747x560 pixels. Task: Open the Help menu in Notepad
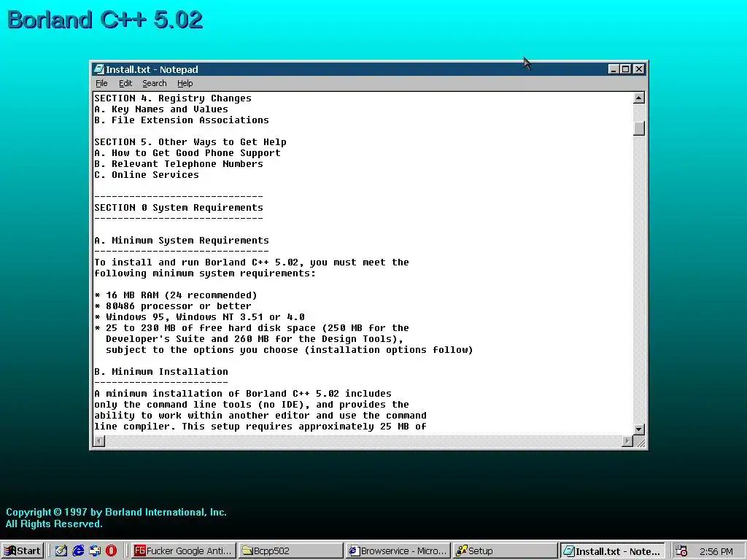(185, 83)
